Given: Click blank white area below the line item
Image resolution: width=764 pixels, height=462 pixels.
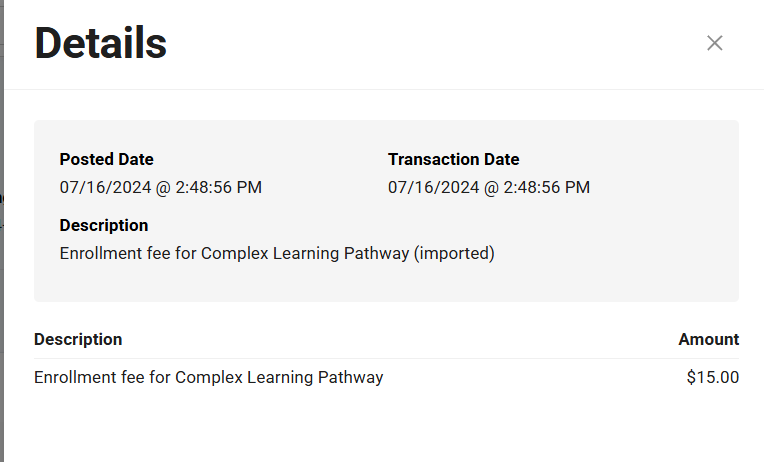Looking at the screenshot, I should pyautogui.click(x=386, y=425).
